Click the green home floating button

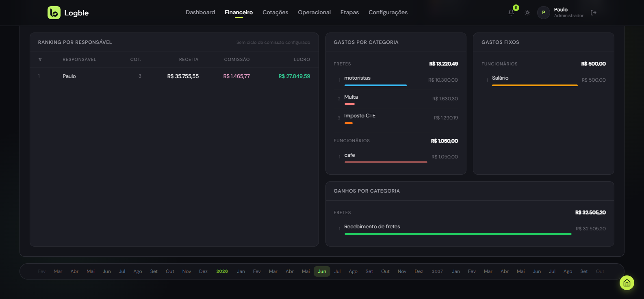pyautogui.click(x=627, y=283)
